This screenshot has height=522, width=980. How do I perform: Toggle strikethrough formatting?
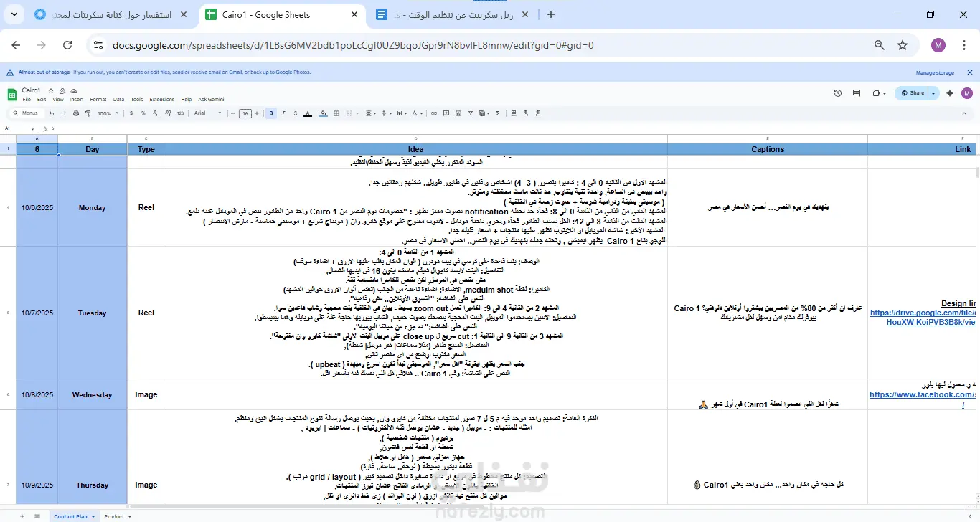tap(296, 113)
